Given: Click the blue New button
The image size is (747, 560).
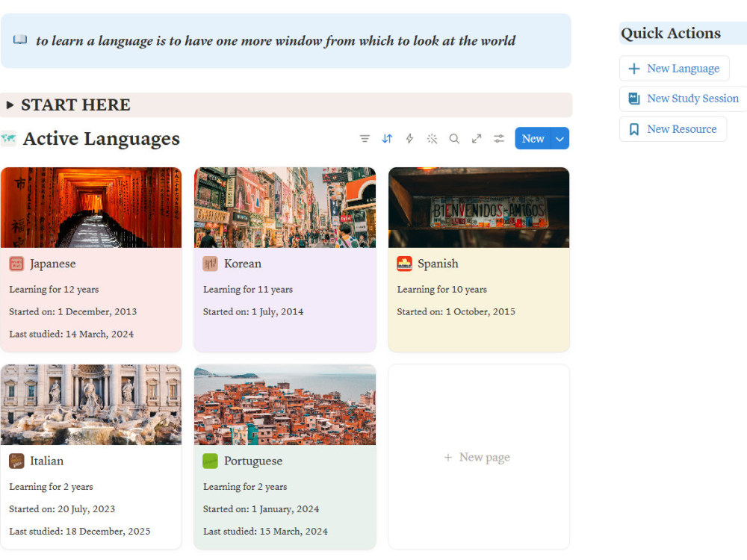Looking at the screenshot, I should (x=533, y=139).
